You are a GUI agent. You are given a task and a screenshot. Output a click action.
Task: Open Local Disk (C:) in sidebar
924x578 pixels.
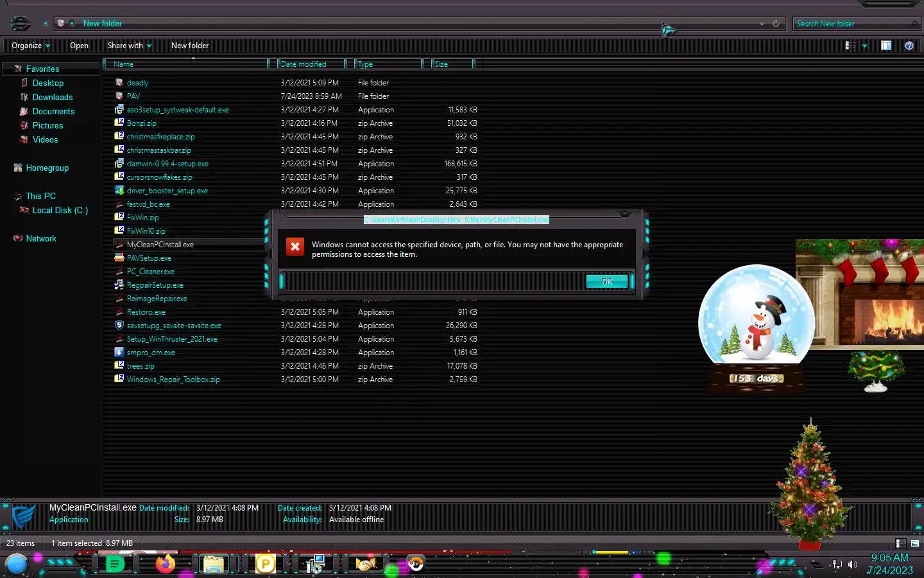60,210
